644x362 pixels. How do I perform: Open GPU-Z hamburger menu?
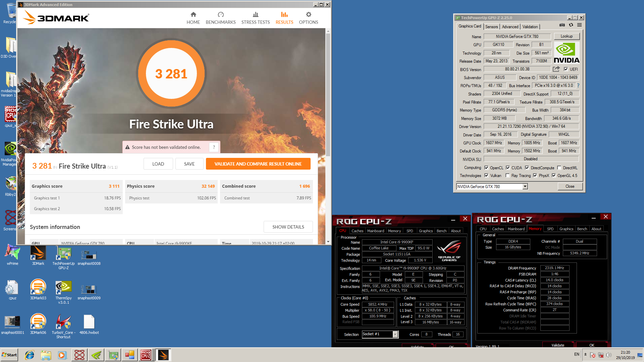(x=579, y=25)
